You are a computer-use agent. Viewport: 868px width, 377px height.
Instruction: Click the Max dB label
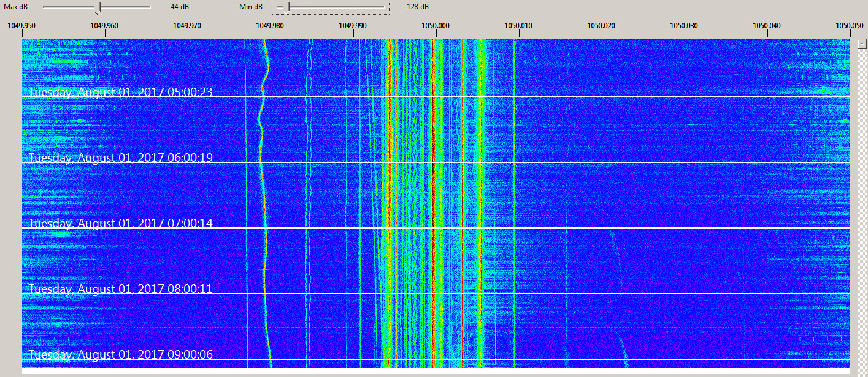tap(15, 7)
